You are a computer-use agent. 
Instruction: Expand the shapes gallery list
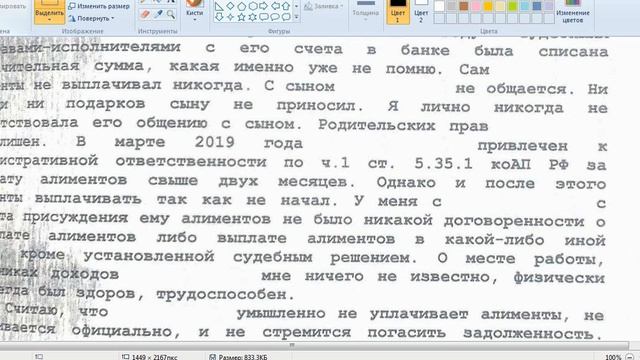[297, 17]
